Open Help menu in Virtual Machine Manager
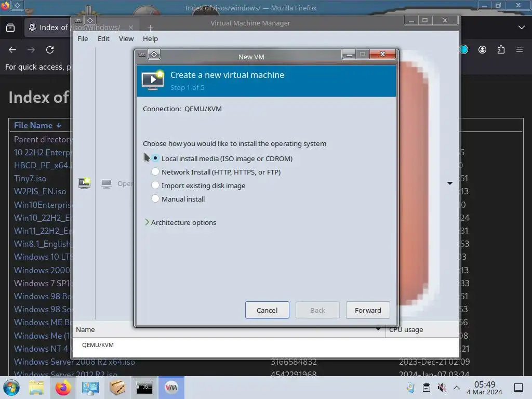The image size is (532, 399). (x=150, y=38)
